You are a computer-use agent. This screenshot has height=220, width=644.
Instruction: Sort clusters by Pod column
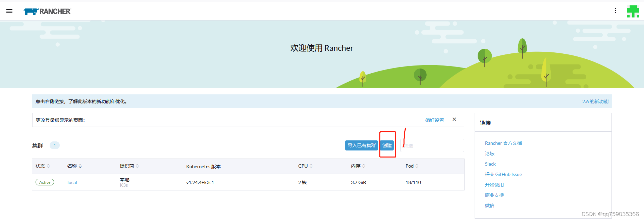point(412,166)
